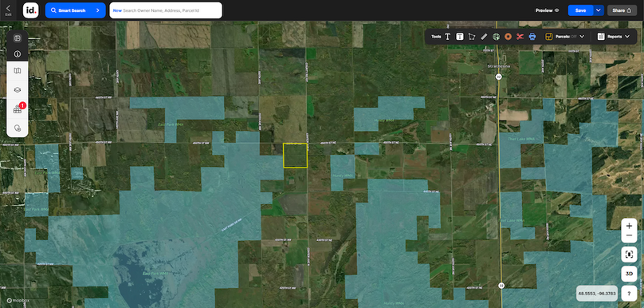Open the sidebar location settings icon
Image resolution: width=644 pixels, height=308 pixels.
point(18,128)
